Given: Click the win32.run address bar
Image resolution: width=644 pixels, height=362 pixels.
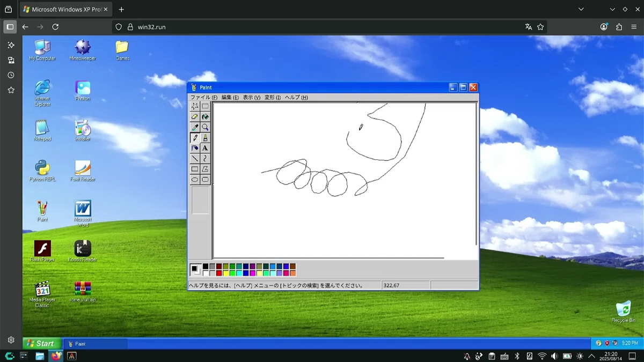Looking at the screenshot, I should point(329,27).
